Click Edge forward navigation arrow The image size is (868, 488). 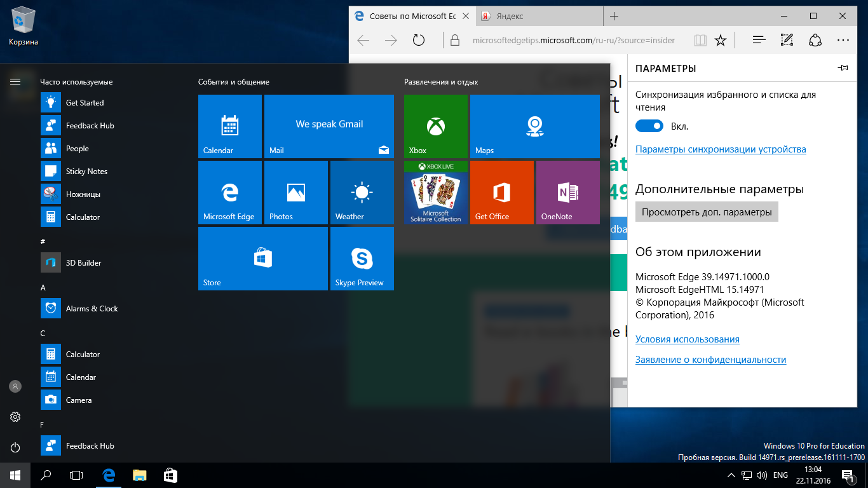coord(391,40)
